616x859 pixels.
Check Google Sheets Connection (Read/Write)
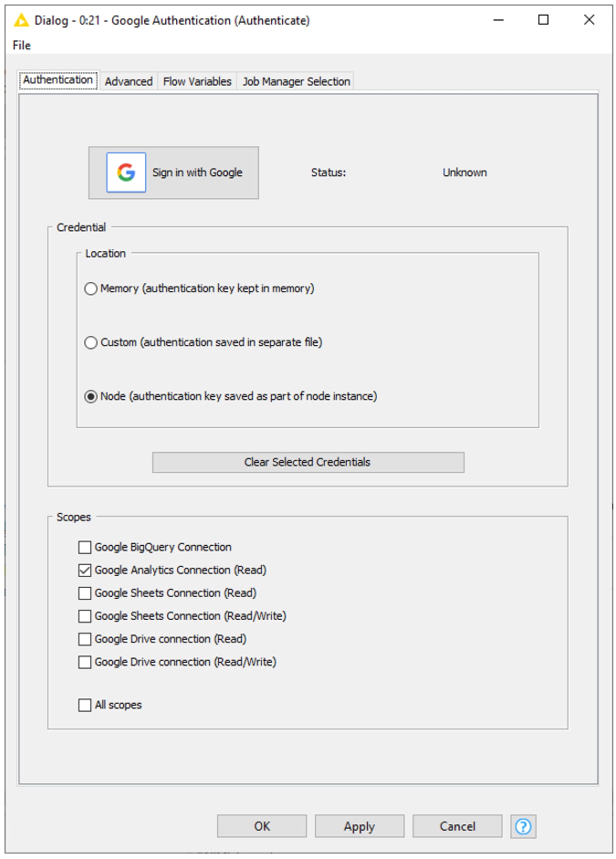pos(85,616)
